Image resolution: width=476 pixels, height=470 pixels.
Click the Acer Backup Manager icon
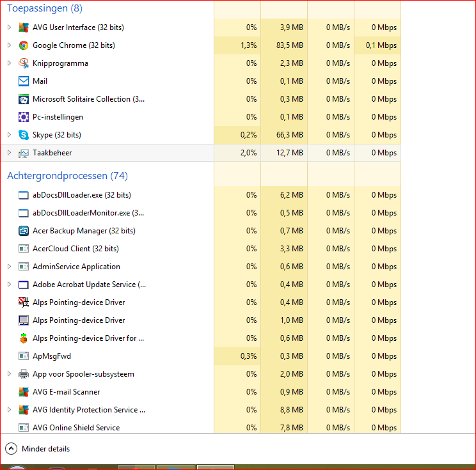[24, 231]
